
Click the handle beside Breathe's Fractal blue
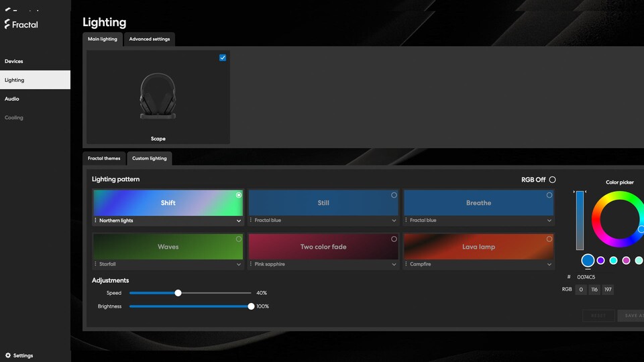pyautogui.click(x=406, y=221)
